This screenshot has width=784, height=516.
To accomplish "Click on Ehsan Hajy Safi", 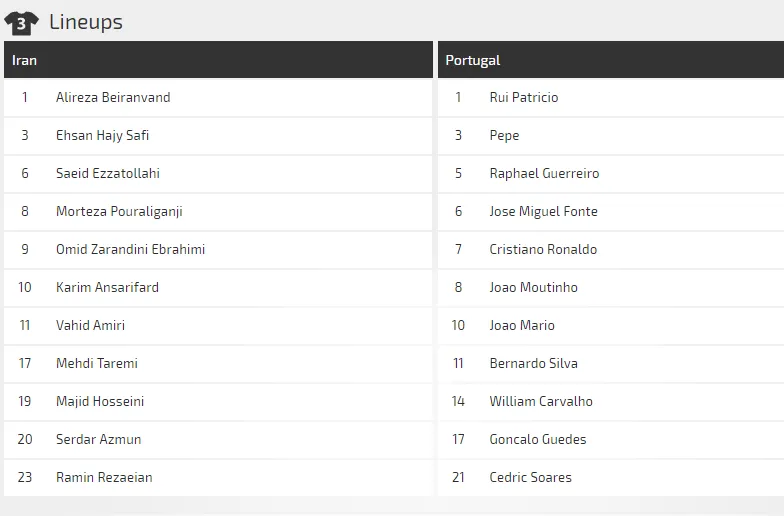I will [102, 135].
